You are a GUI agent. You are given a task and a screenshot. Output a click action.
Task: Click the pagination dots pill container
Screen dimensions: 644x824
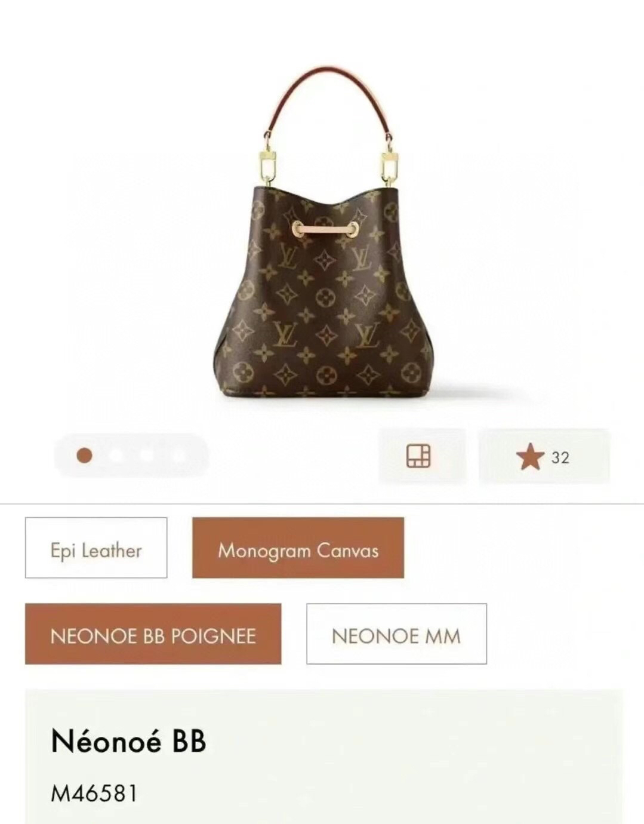pos(131,456)
